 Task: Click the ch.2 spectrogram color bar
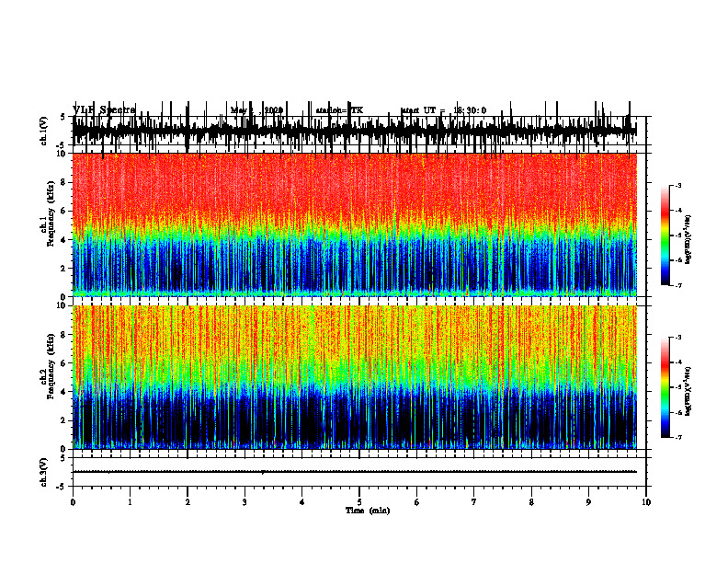(x=665, y=387)
